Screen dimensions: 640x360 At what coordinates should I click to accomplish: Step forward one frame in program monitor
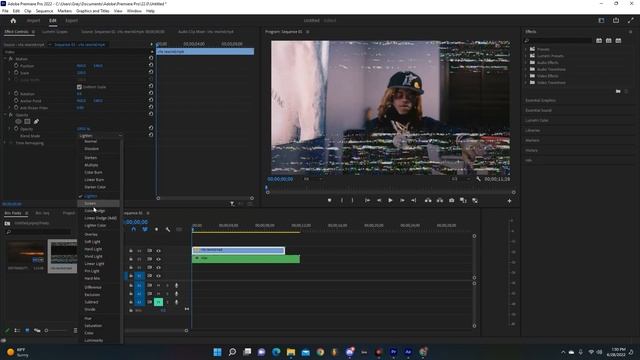402,200
